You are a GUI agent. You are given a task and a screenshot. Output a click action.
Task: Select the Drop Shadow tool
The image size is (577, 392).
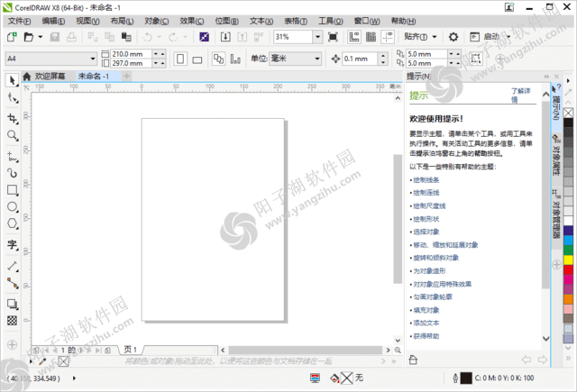click(x=13, y=304)
